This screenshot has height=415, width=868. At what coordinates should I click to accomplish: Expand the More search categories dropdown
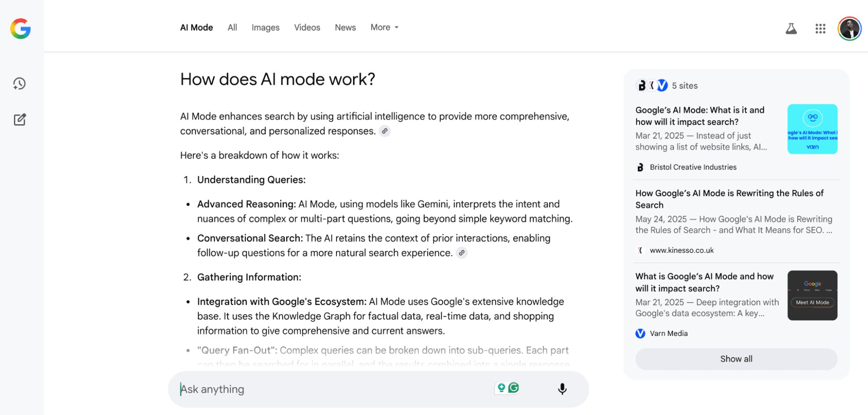384,27
